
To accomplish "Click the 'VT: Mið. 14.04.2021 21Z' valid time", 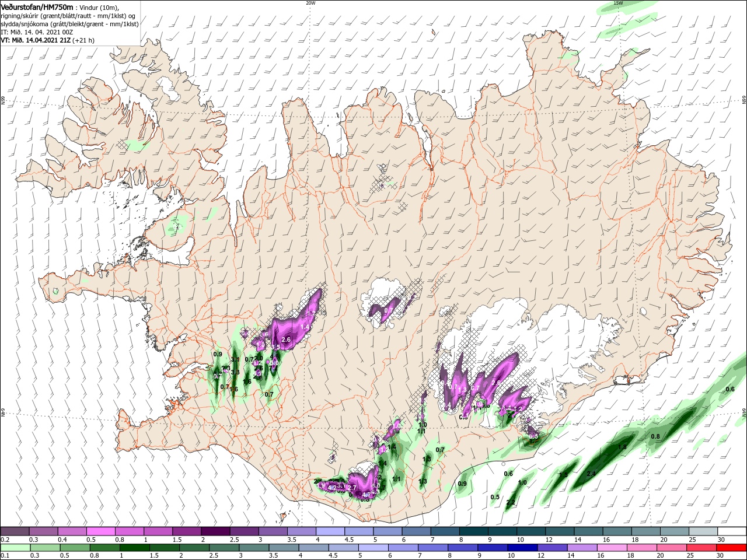I will [36, 40].
